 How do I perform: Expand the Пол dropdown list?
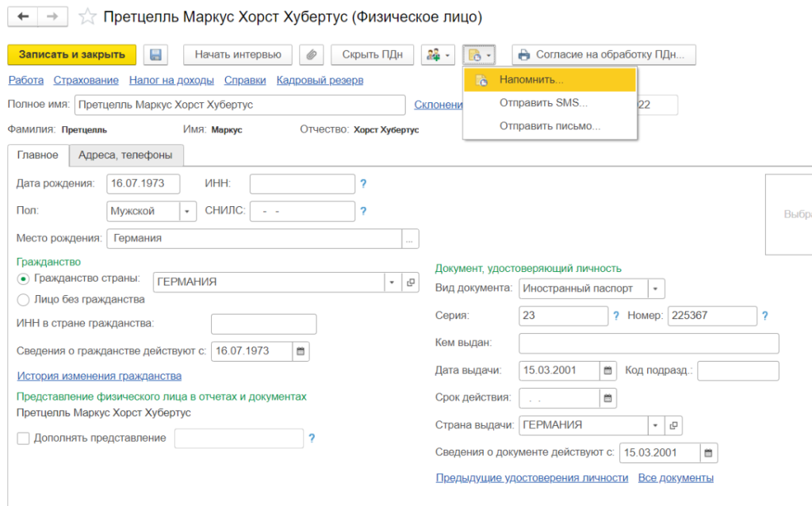tap(187, 211)
